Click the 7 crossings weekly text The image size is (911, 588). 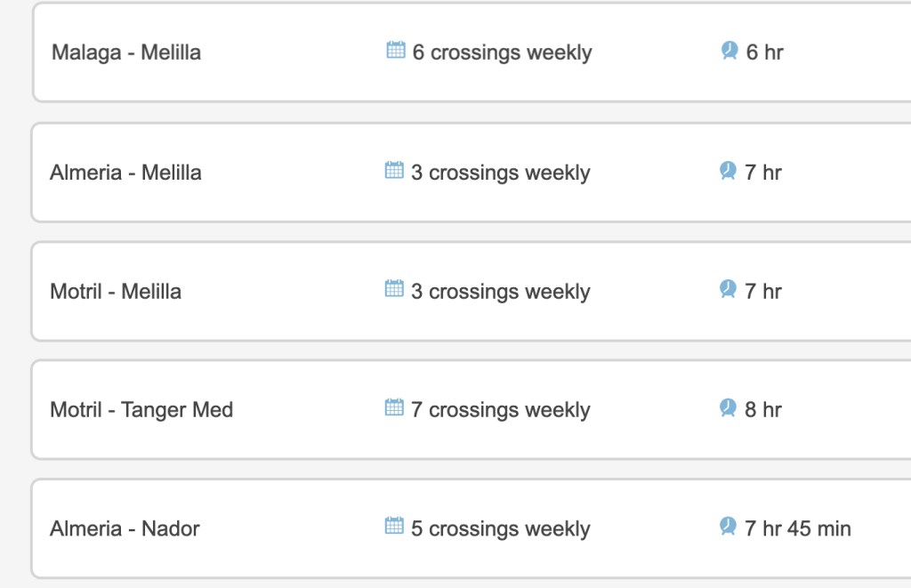[500, 411]
